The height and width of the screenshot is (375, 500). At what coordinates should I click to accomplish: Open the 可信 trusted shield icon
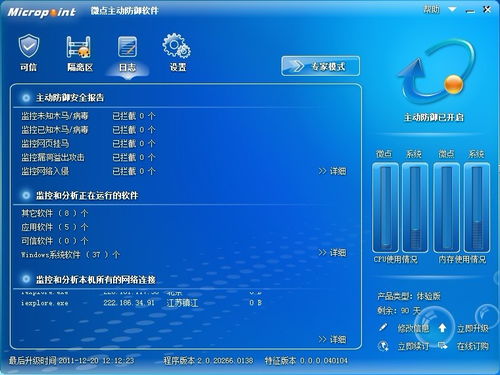coord(29,46)
